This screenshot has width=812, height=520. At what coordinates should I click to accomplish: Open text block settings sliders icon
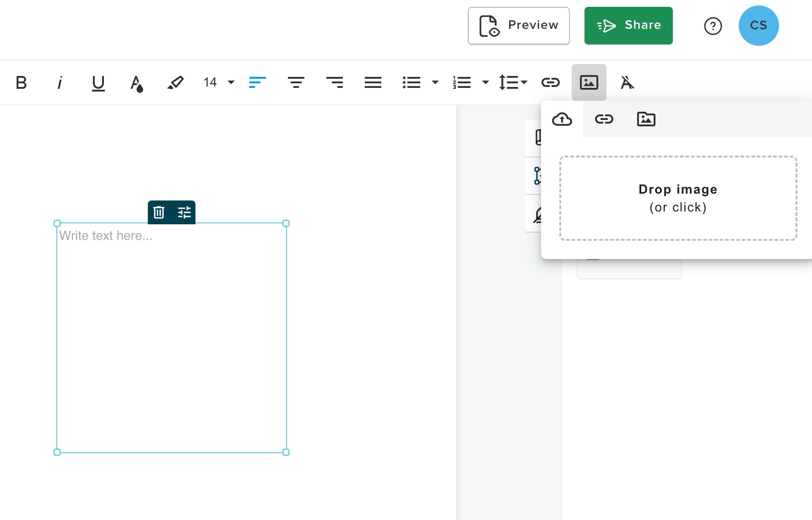coord(184,212)
